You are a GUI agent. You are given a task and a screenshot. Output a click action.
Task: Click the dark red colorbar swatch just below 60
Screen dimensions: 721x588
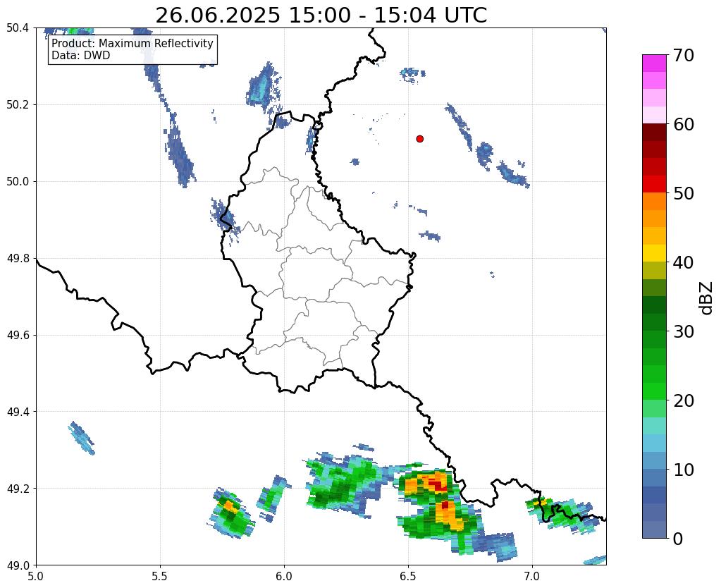pos(654,133)
